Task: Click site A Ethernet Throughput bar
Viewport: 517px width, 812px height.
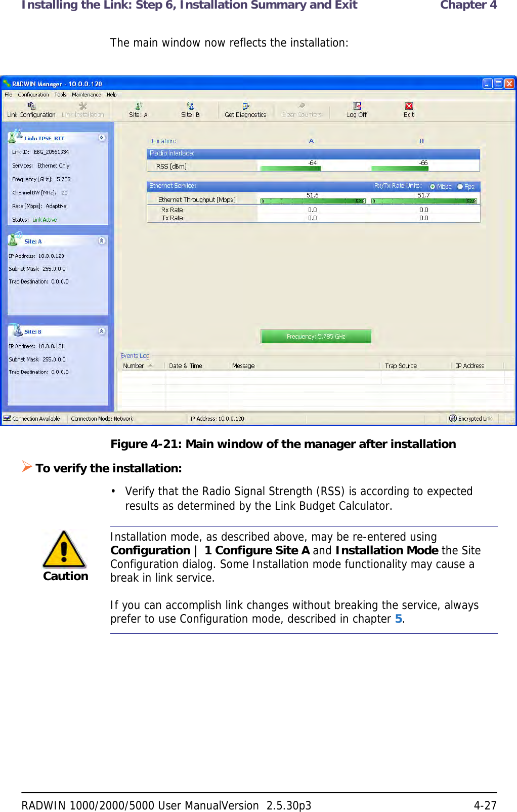Action: pyautogui.click(x=313, y=201)
